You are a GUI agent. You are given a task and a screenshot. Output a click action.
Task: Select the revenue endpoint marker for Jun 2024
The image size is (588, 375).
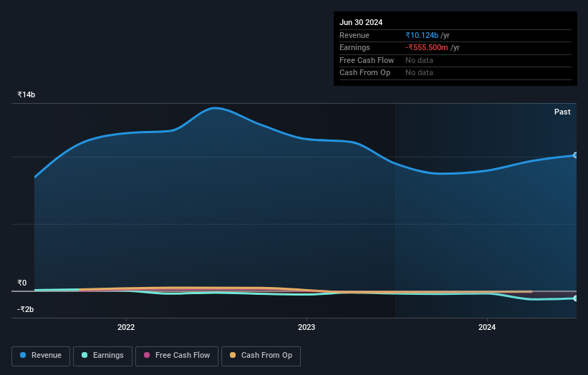click(x=575, y=155)
